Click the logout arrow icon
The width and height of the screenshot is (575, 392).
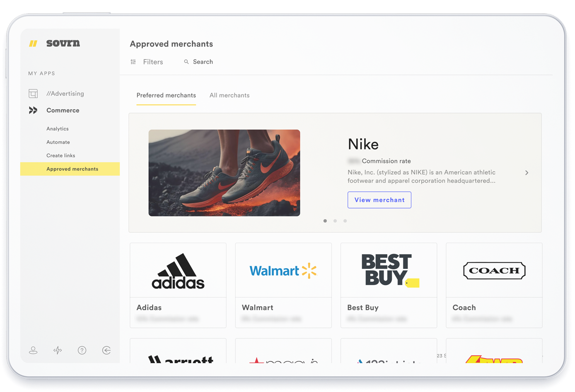[x=106, y=350]
